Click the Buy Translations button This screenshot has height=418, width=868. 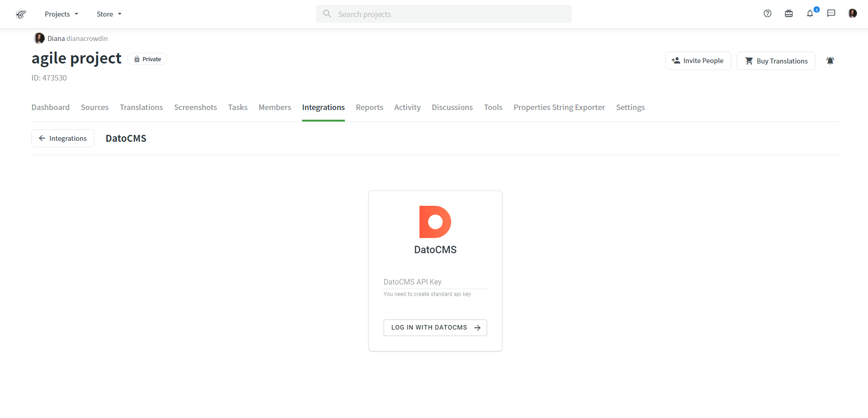[x=776, y=61]
